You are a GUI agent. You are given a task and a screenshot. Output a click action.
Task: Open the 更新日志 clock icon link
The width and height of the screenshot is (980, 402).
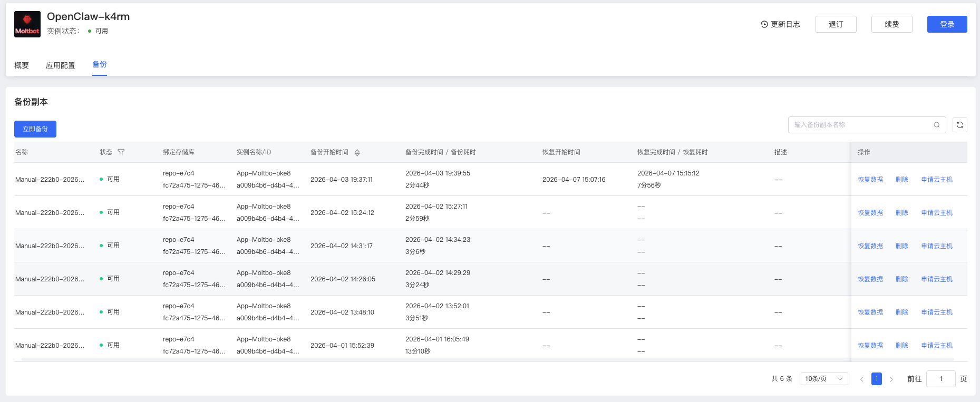click(x=764, y=24)
